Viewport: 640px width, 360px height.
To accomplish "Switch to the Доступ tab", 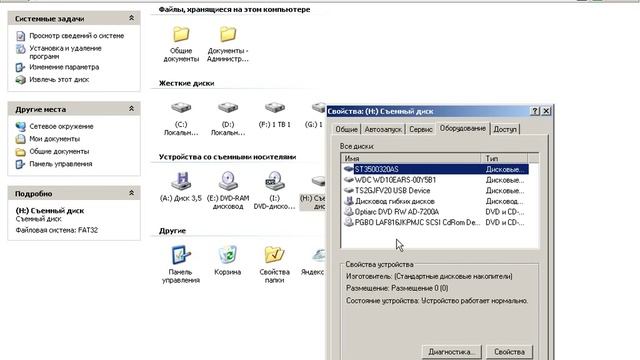I will pos(505,129).
